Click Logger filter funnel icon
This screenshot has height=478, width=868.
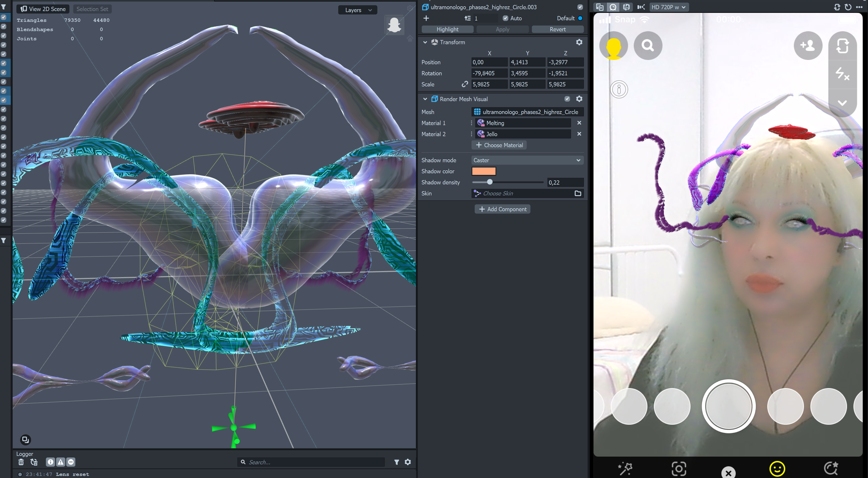397,462
